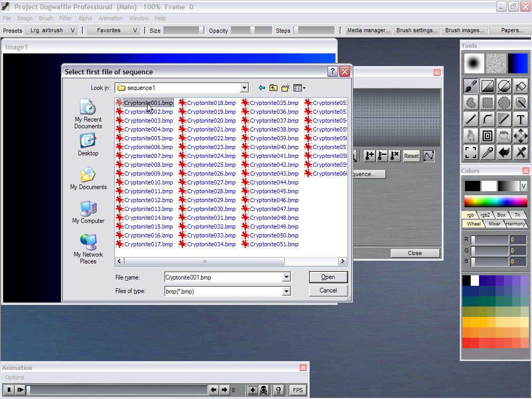
Task: Click the rainbow hue spectrum bar
Action: (495, 202)
